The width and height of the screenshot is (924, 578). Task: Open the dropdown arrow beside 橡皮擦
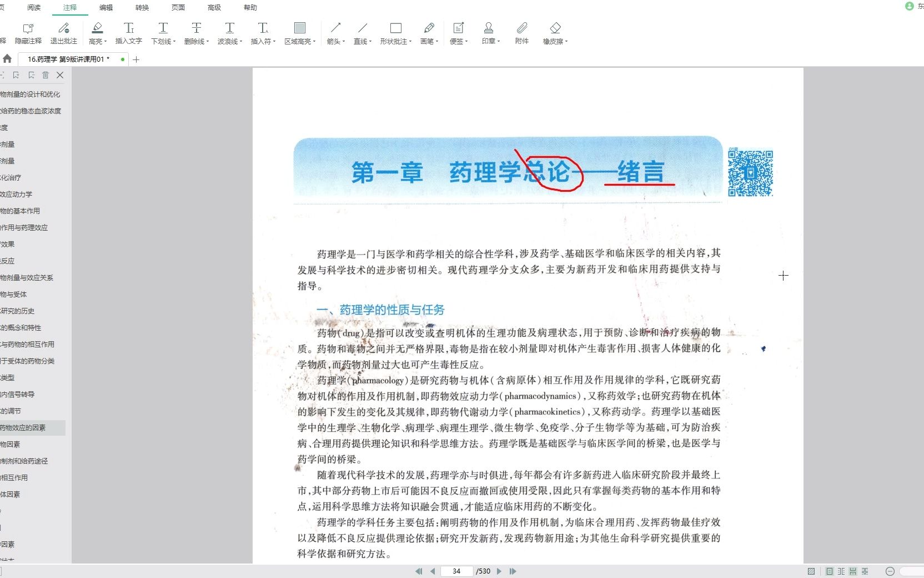(x=566, y=42)
